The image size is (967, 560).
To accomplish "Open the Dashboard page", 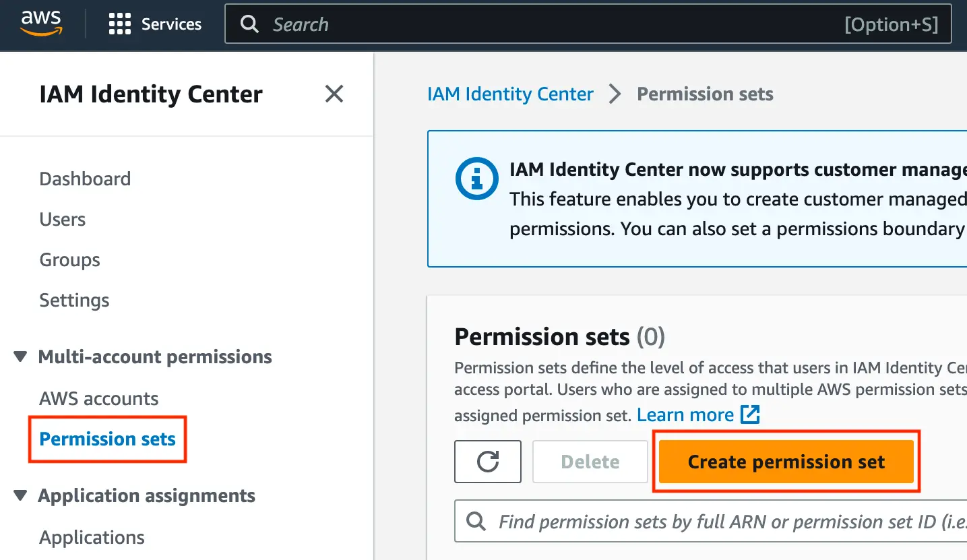I will (x=85, y=179).
